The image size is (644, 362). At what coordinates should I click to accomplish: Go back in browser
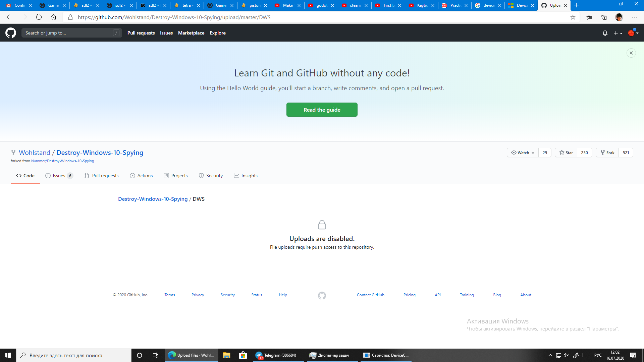pos(9,17)
